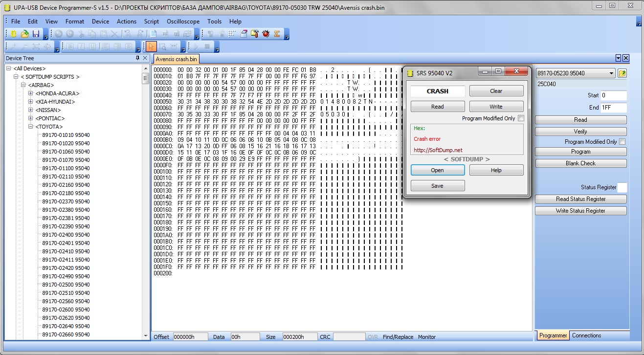Click the zoom selection tool icon
This screenshot has height=355, width=644.
point(162,46)
